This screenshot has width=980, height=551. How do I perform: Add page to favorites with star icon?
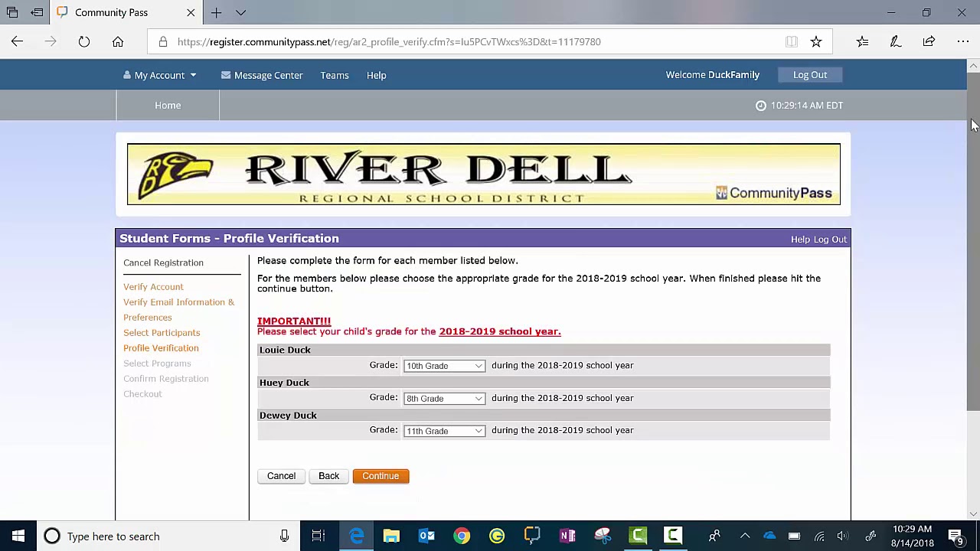[816, 42]
